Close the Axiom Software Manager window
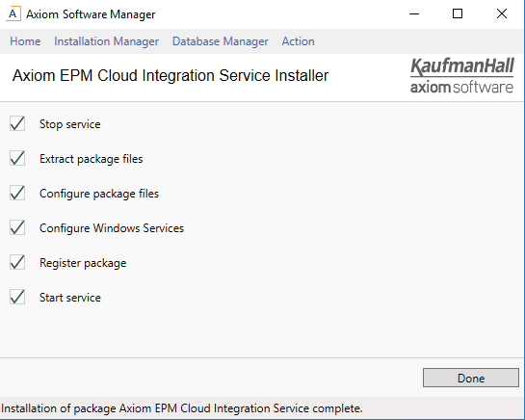Viewport: 525px width, 420px height. click(x=502, y=14)
